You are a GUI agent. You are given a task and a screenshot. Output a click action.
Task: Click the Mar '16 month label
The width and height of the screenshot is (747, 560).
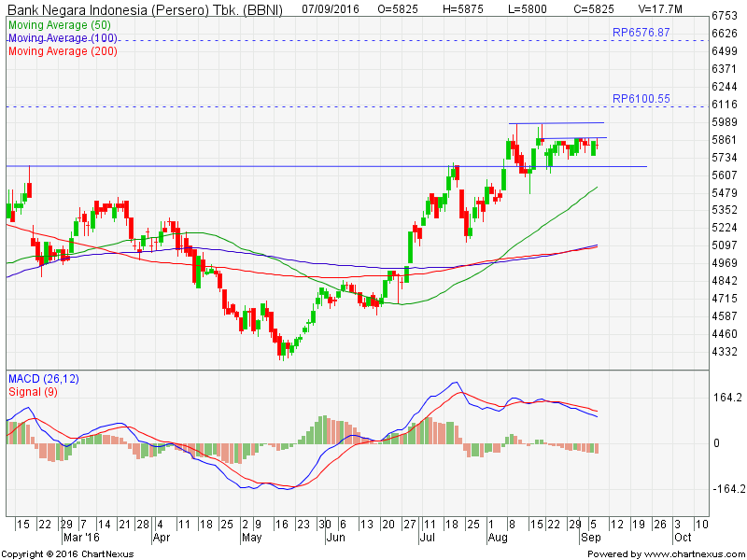pos(81,538)
